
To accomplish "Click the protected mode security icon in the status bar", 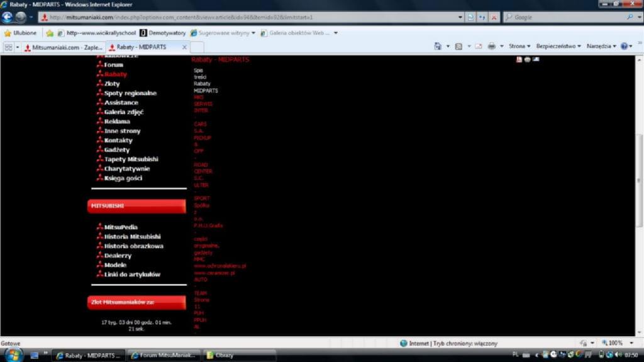I will pos(583,342).
